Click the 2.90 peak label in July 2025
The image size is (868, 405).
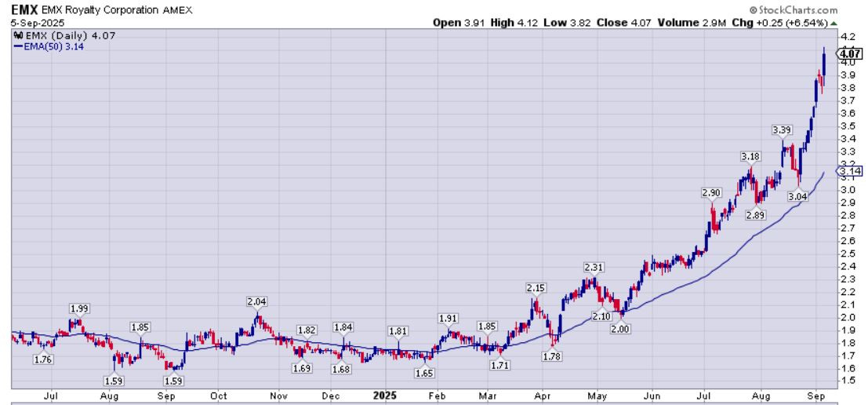pos(711,193)
